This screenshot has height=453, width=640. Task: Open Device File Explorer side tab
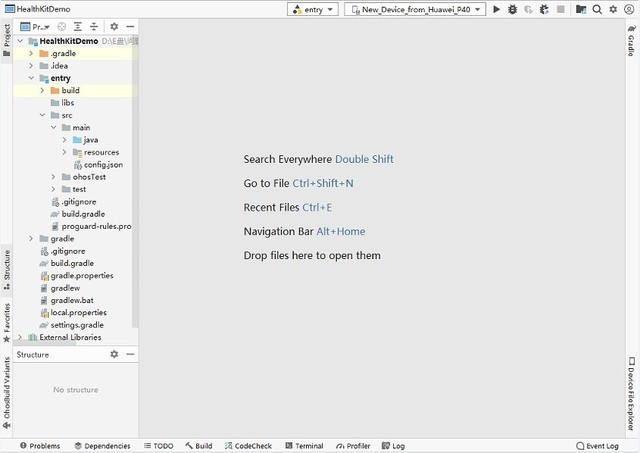pyautogui.click(x=631, y=394)
